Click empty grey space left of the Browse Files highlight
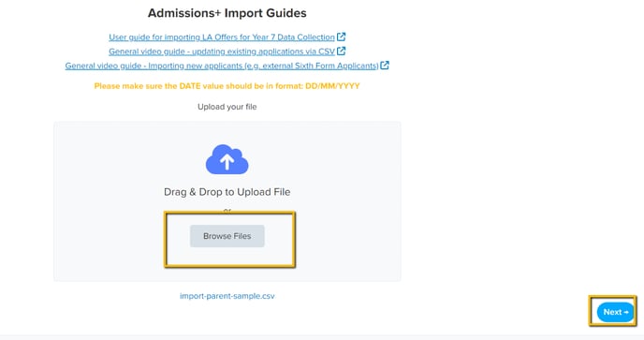This screenshot has width=644, height=340. coord(109,239)
